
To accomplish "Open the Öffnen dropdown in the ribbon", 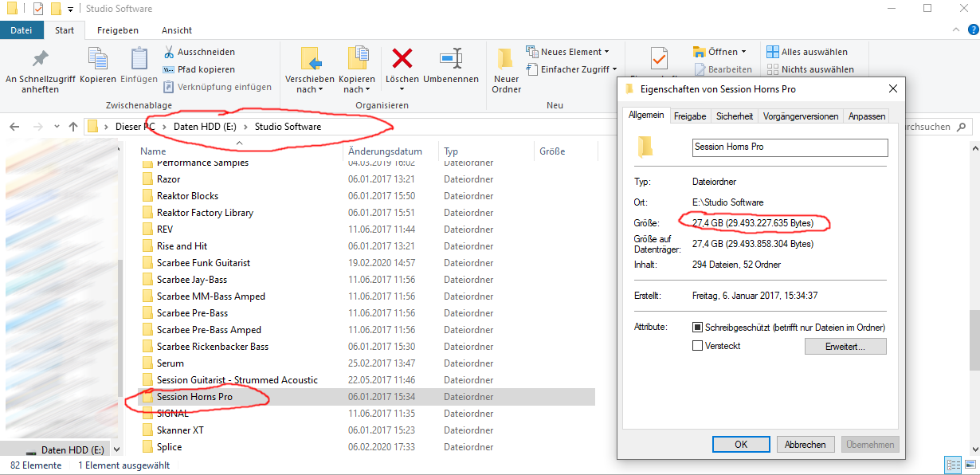I will tap(719, 52).
